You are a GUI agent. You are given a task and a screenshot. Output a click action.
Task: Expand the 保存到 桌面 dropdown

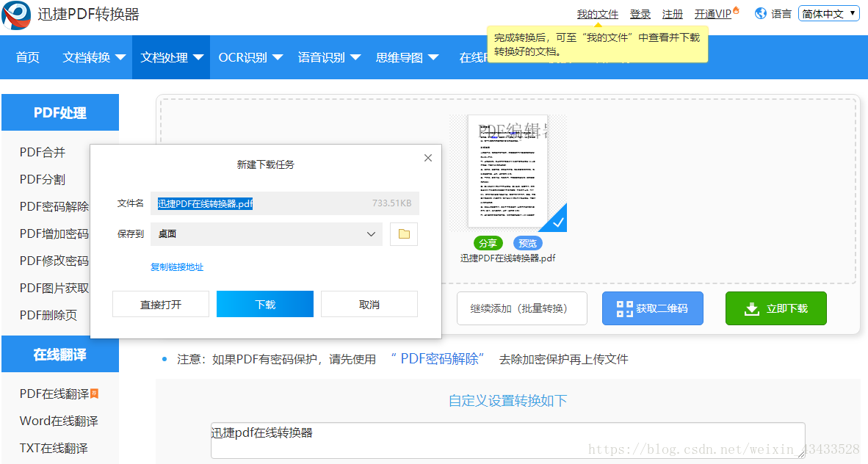267,234
